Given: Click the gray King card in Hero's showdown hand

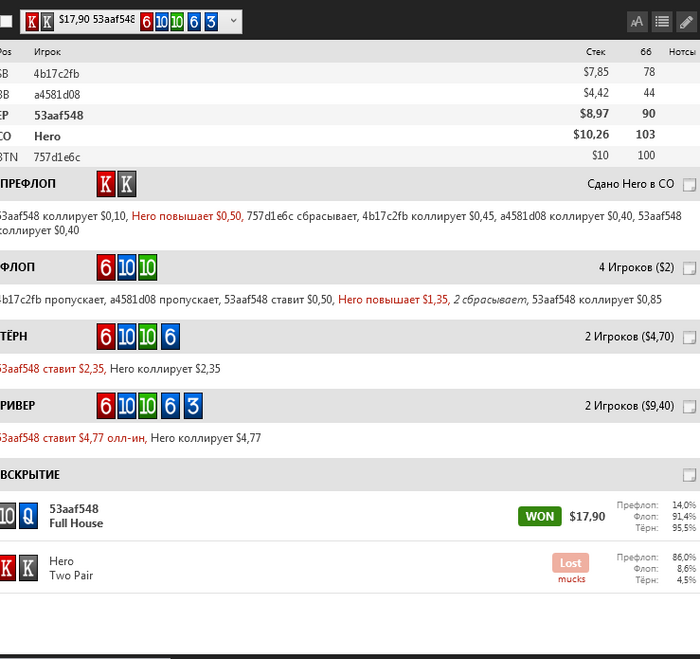Looking at the screenshot, I should (28, 568).
